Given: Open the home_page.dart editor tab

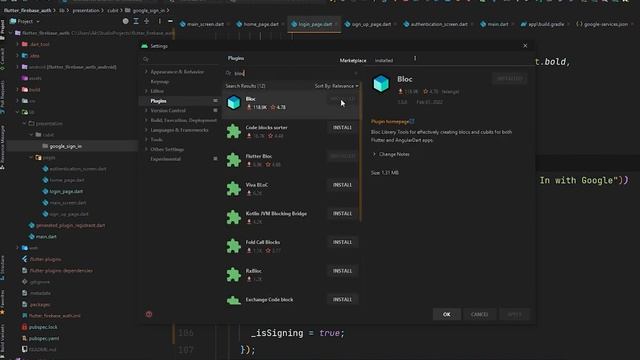Looking at the screenshot, I should point(260,24).
